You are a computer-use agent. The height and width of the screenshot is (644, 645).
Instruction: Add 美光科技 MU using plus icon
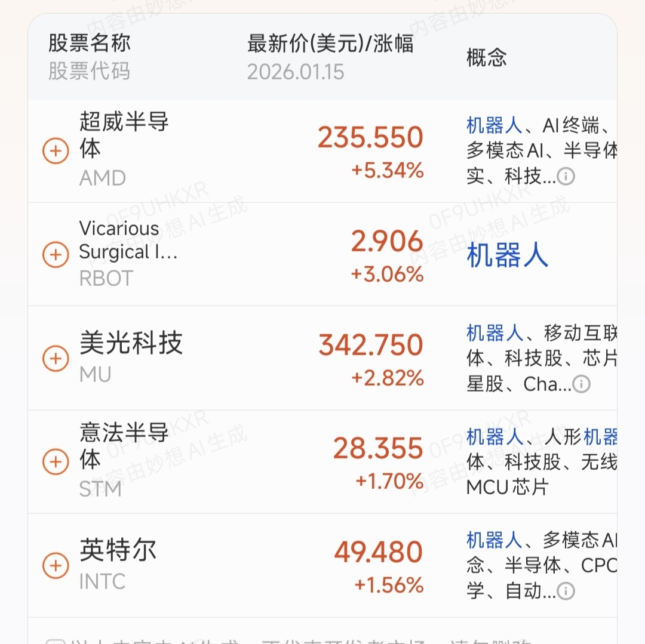click(x=56, y=358)
